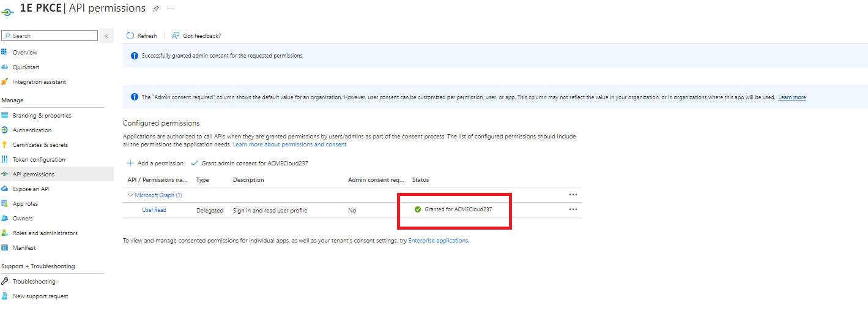Click the Refresh button
868x316 pixels.
tap(142, 36)
